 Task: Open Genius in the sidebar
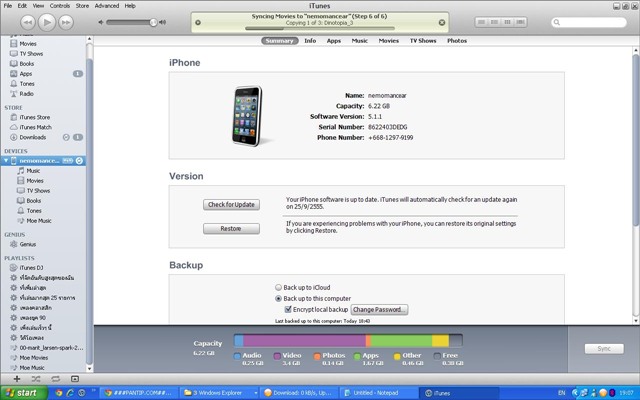pyautogui.click(x=28, y=244)
